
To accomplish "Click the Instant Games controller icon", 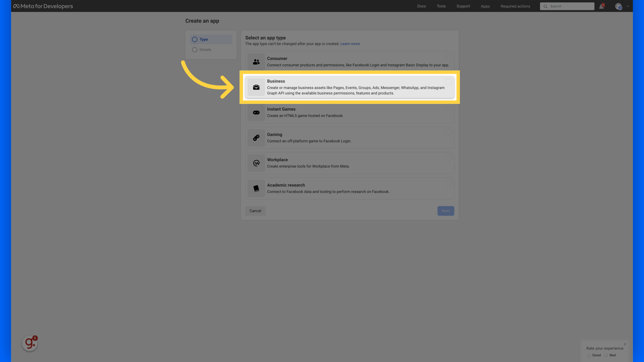I will [256, 113].
